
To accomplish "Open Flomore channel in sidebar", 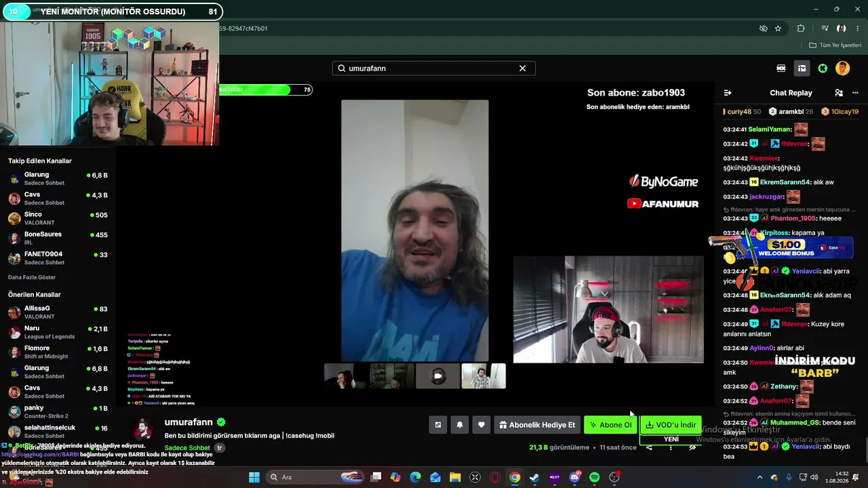I will point(58,352).
